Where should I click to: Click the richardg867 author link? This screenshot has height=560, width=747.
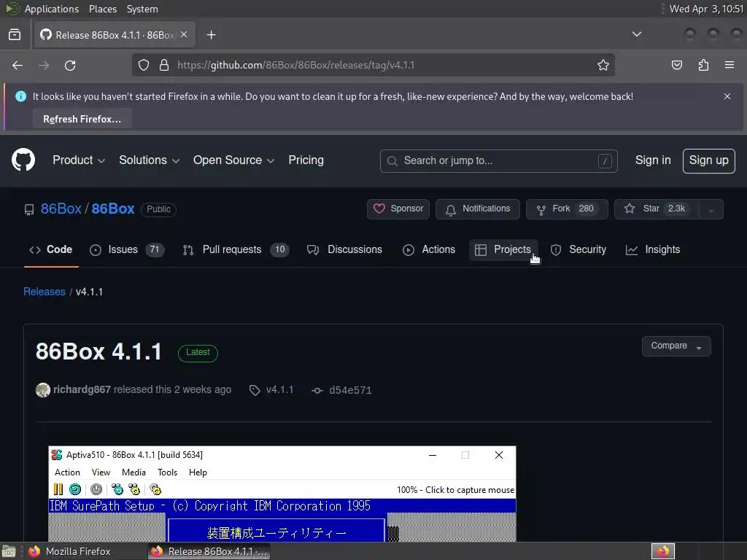tap(82, 389)
